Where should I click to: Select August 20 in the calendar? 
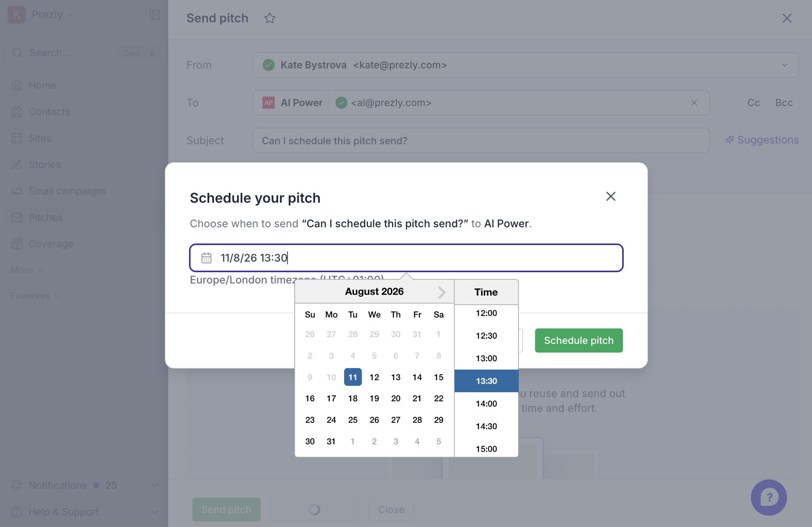click(395, 398)
